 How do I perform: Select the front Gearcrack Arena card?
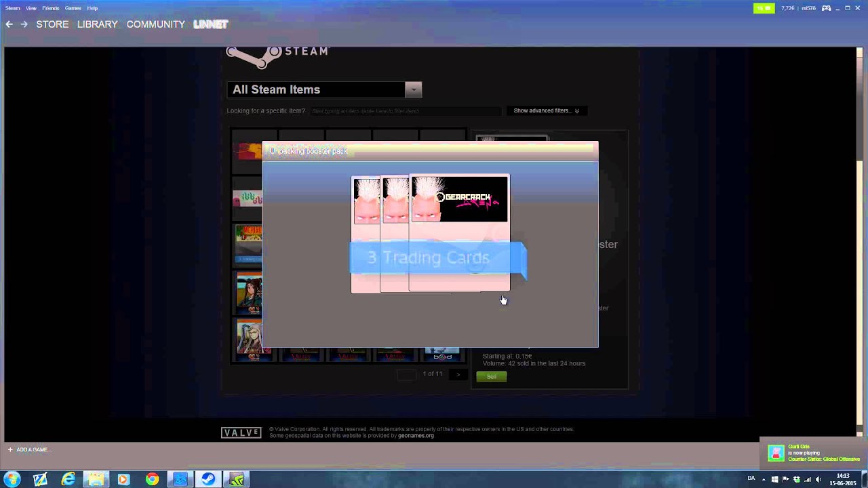coord(459,233)
